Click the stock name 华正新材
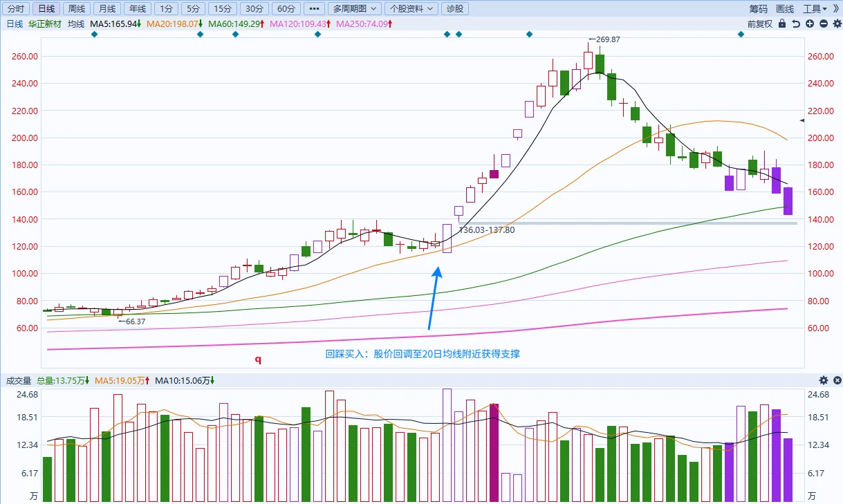The height and width of the screenshot is (504, 843). 45,24
